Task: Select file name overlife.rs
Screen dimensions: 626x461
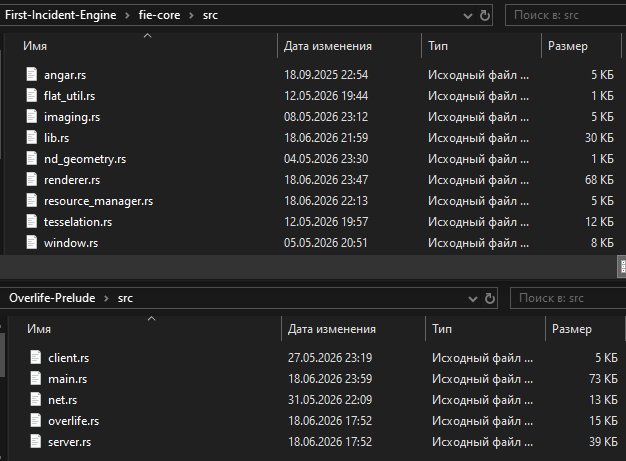Action: coord(73,421)
